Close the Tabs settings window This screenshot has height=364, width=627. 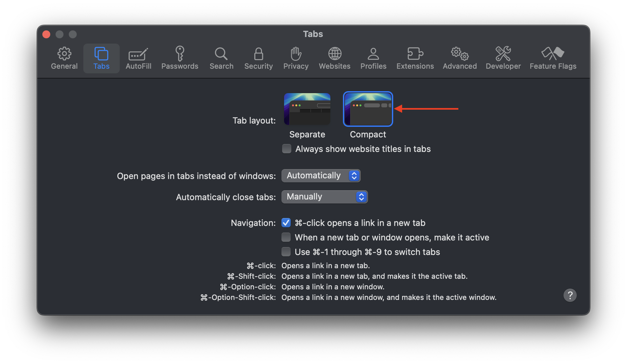click(46, 34)
